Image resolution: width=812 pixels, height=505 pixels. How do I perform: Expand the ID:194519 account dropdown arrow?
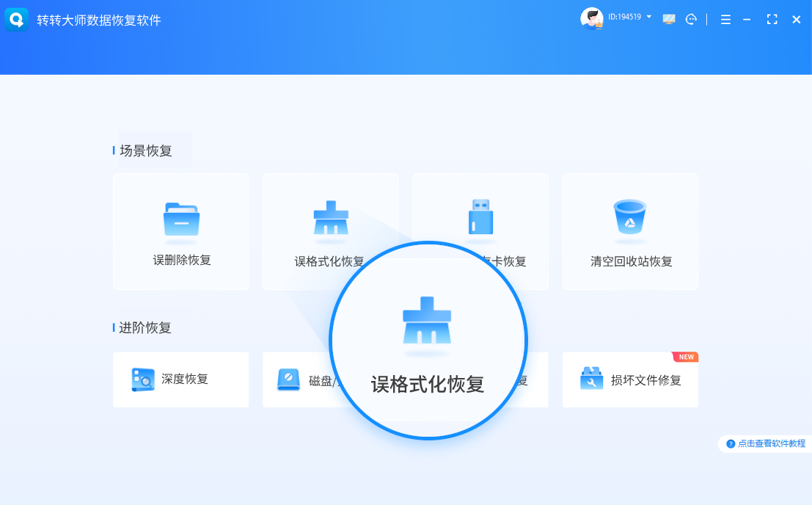point(649,16)
